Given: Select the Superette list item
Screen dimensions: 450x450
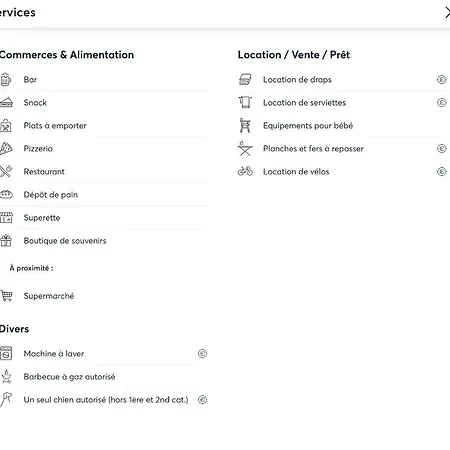Looking at the screenshot, I should point(104,218).
